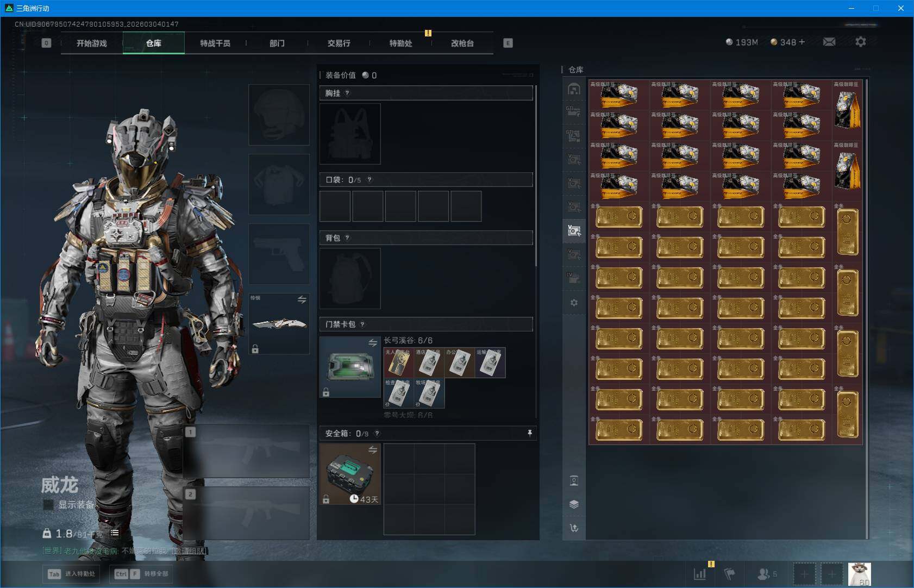Open the first warehouse container icon in the sidebar
The height and width of the screenshot is (588, 914).
[574, 89]
